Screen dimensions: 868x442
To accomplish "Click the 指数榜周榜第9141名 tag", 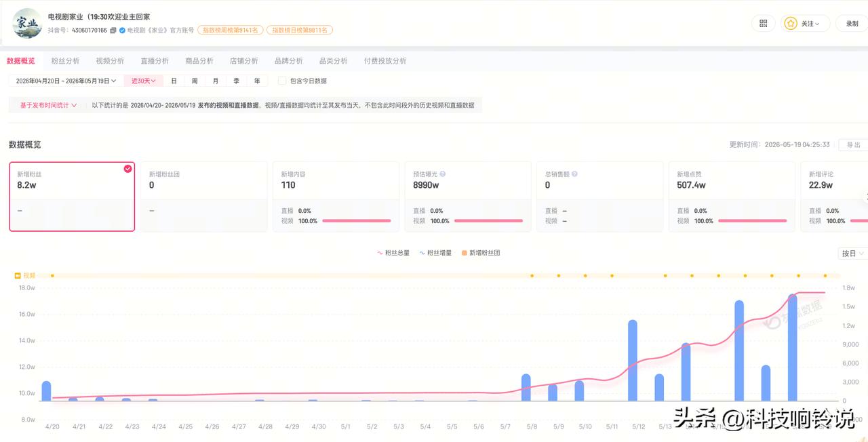I will [231, 31].
